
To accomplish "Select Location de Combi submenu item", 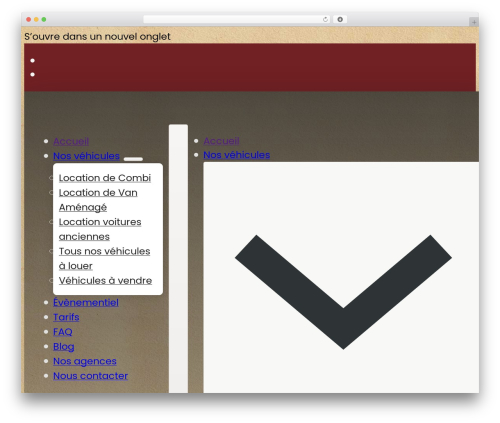I will point(105,178).
